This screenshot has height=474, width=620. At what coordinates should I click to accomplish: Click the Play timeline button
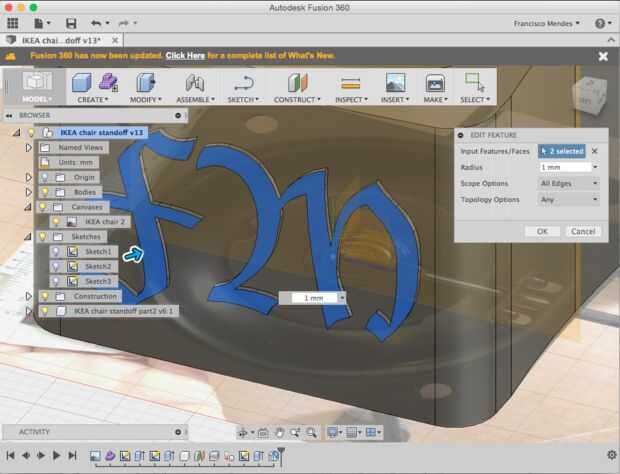[x=56, y=455]
